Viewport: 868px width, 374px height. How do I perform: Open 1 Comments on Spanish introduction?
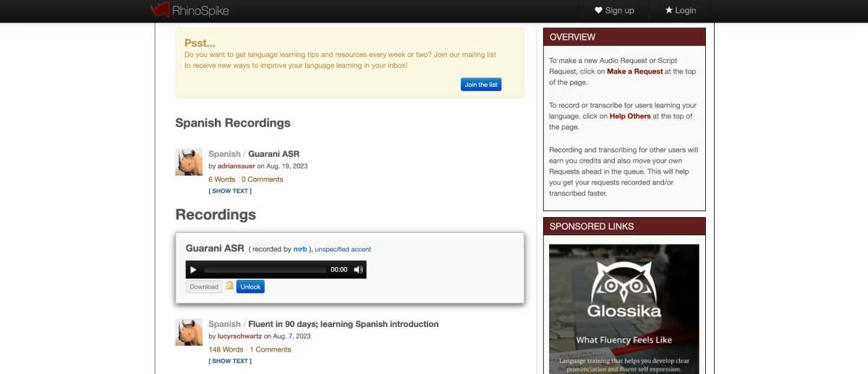[x=271, y=349]
